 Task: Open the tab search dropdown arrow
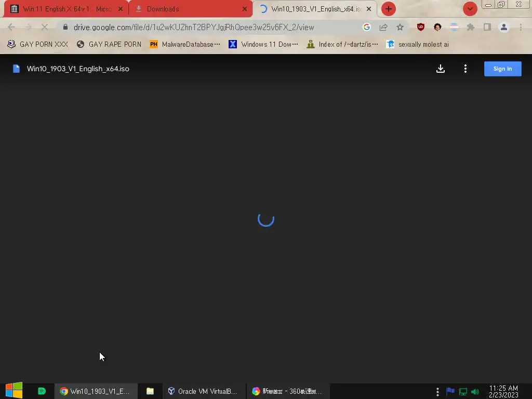[x=470, y=9]
